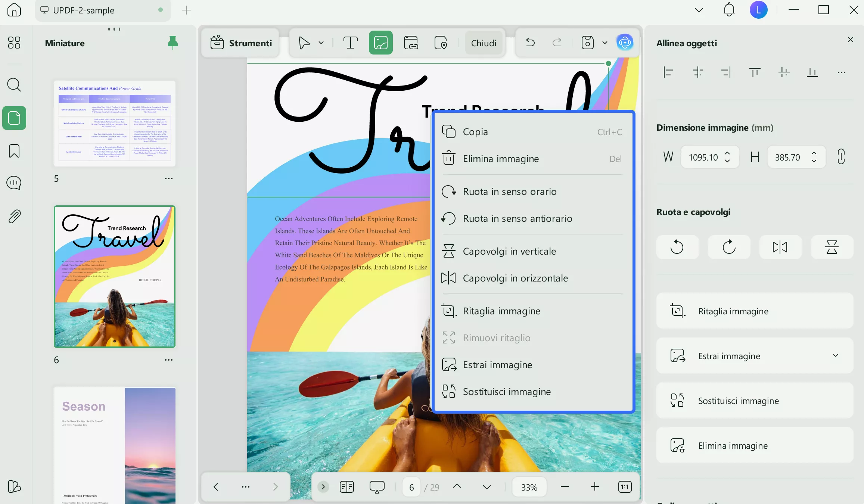Select Capovolgi in verticale menu entry
Image resolution: width=864 pixels, height=504 pixels.
pos(509,251)
